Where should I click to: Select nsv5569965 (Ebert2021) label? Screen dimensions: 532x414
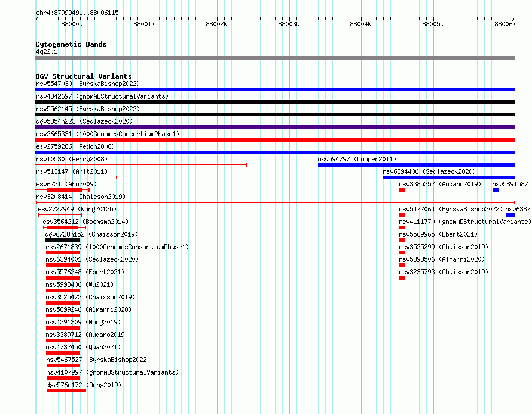coord(438,234)
